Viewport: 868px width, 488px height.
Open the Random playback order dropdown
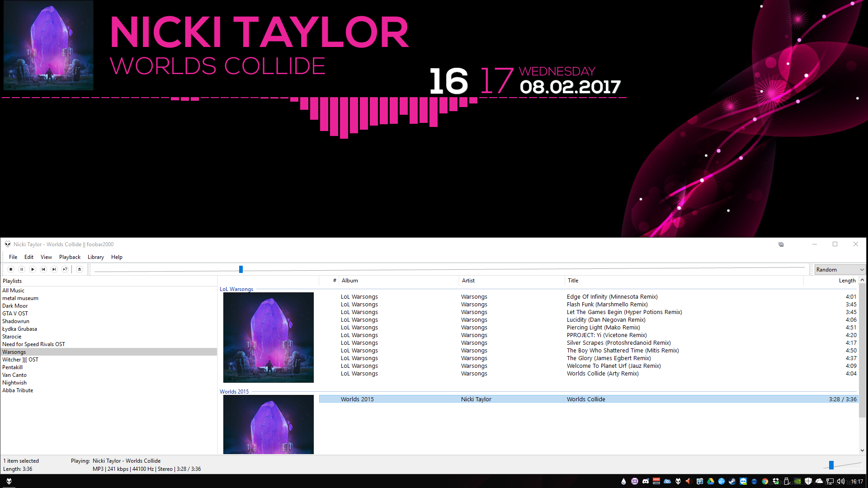(x=840, y=270)
